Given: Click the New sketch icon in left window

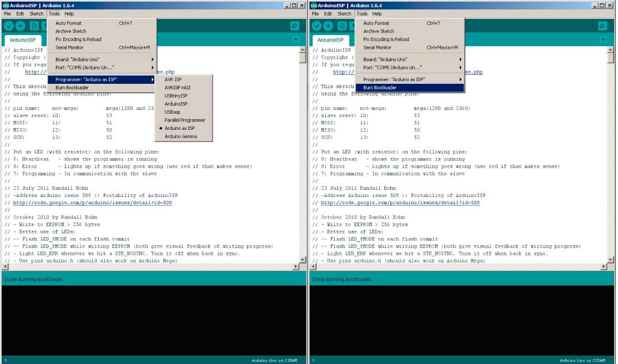Looking at the screenshot, I should click(x=34, y=26).
